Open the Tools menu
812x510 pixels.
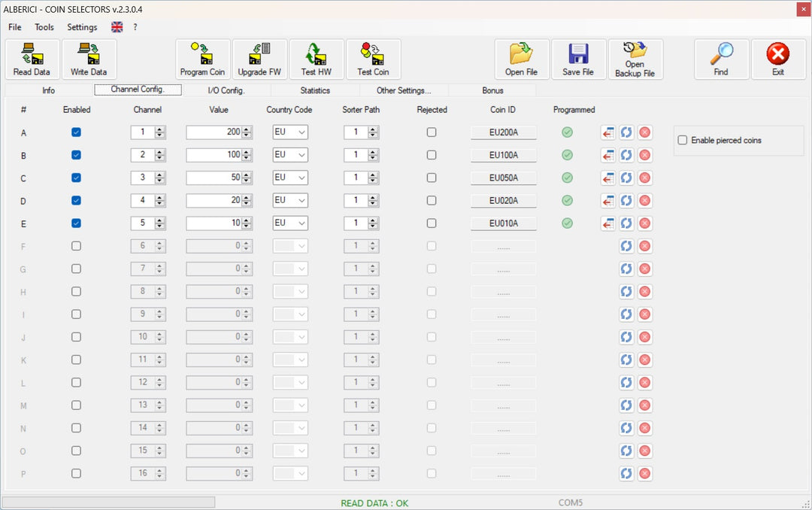tap(44, 27)
